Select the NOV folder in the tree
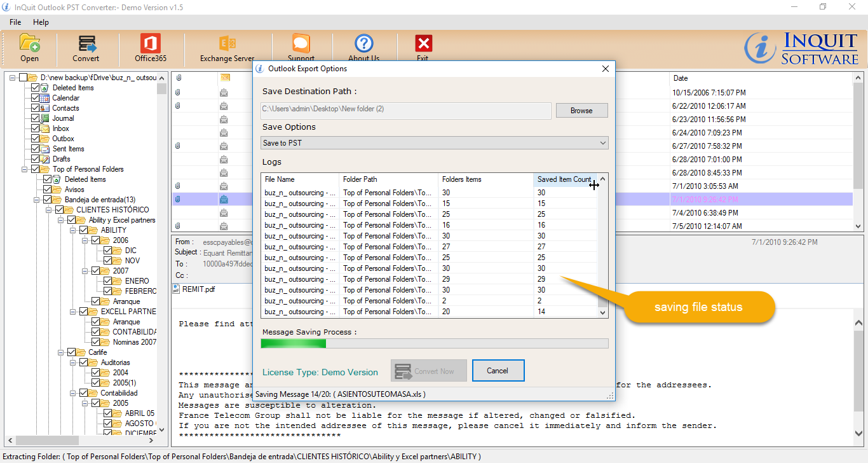 coord(132,261)
